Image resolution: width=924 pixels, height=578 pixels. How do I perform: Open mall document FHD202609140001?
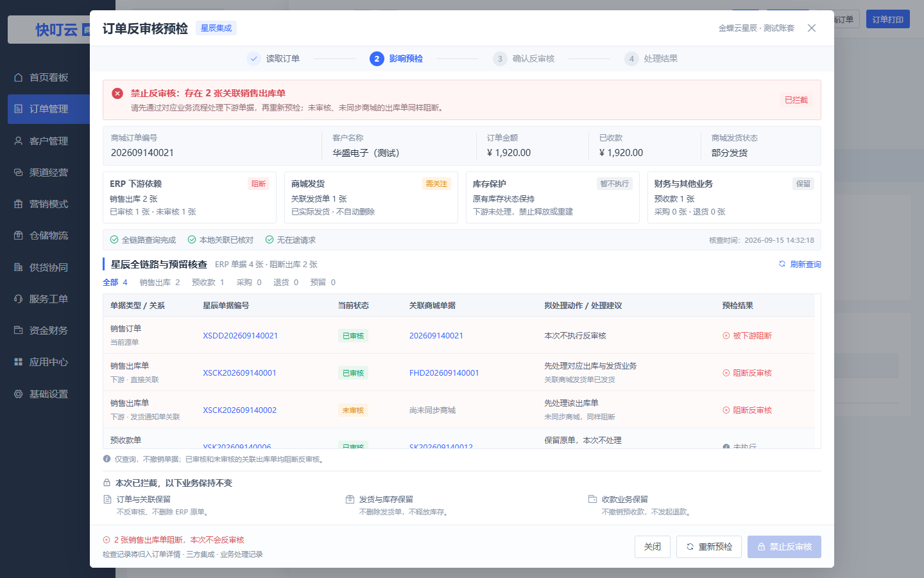pyautogui.click(x=444, y=373)
